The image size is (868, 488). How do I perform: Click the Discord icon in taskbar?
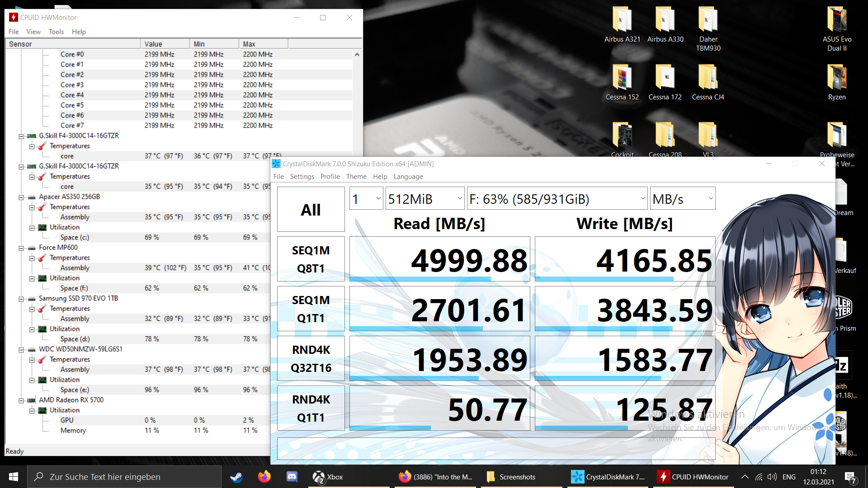point(292,477)
